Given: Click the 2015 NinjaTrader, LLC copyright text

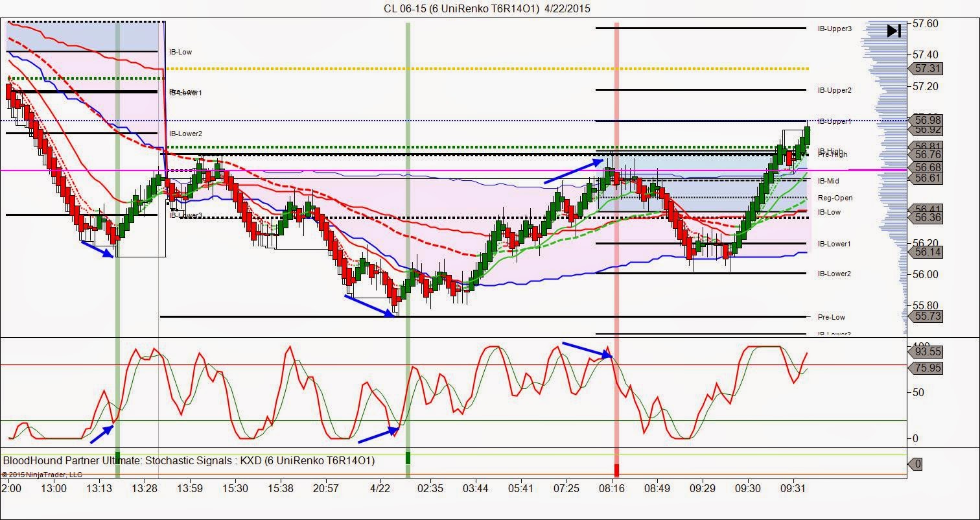Looking at the screenshot, I should tap(42, 475).
